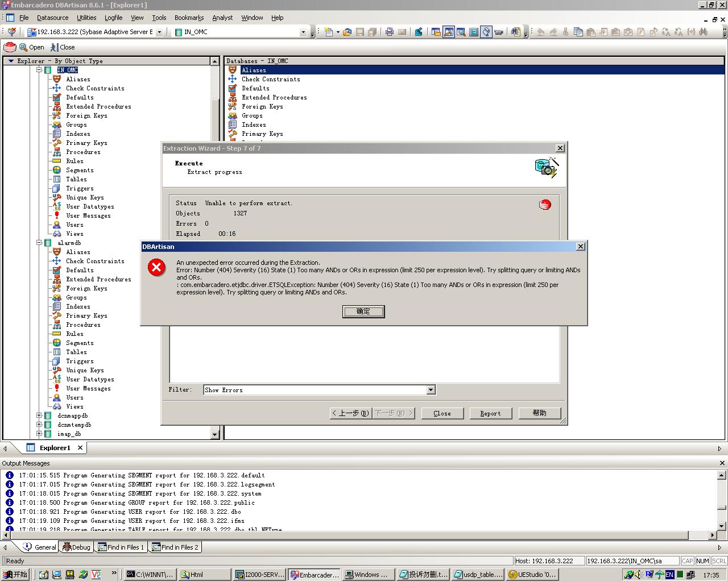The height and width of the screenshot is (582, 728).
Task: Click the Aliases shield icon under IN_OMC tree
Action: pyautogui.click(x=56, y=79)
